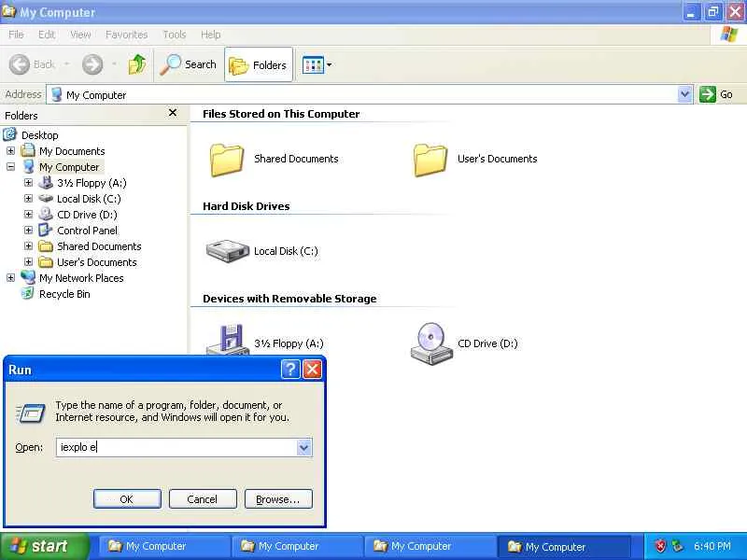
Task: Select Control Panel icon in tree
Action: tap(45, 230)
